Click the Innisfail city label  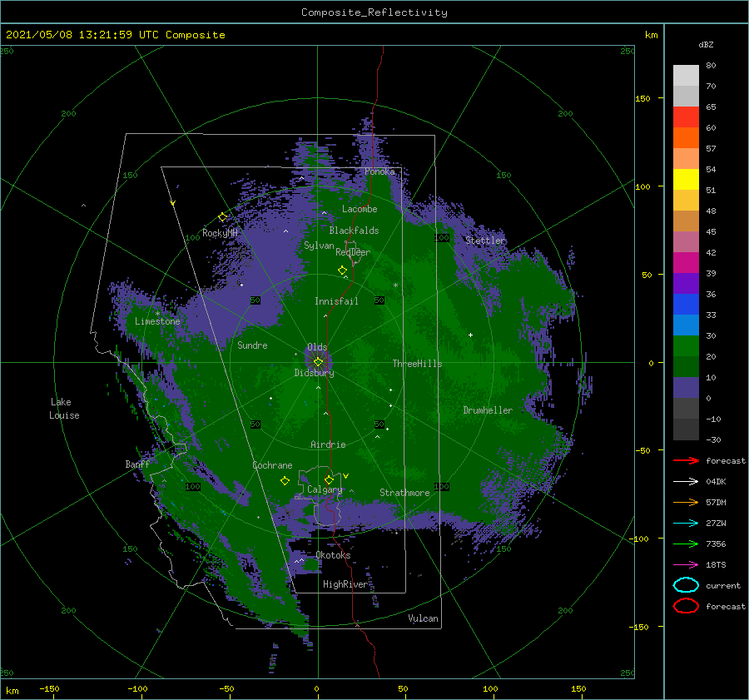336,301
